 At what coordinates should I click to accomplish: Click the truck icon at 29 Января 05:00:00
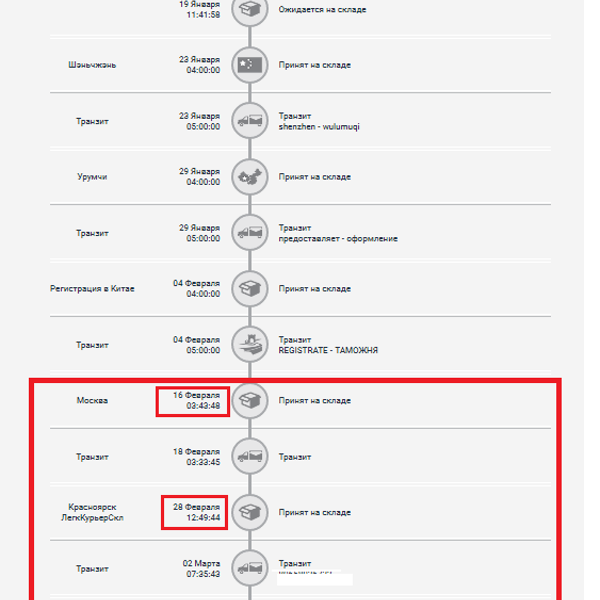[x=250, y=233]
